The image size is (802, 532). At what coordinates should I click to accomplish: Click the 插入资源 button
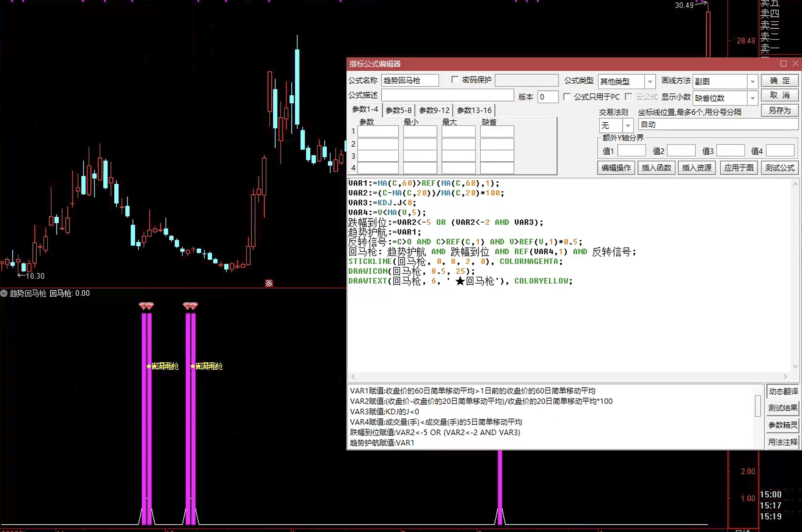[x=697, y=168]
